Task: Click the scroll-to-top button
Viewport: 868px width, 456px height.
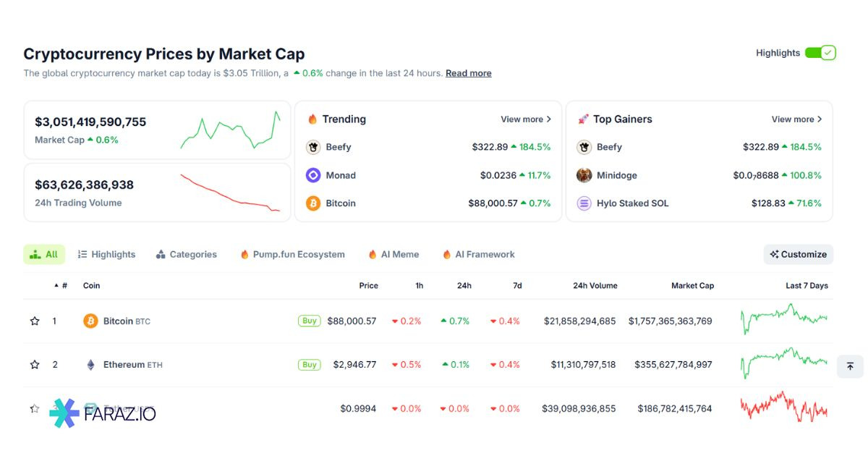Action: pos(850,366)
